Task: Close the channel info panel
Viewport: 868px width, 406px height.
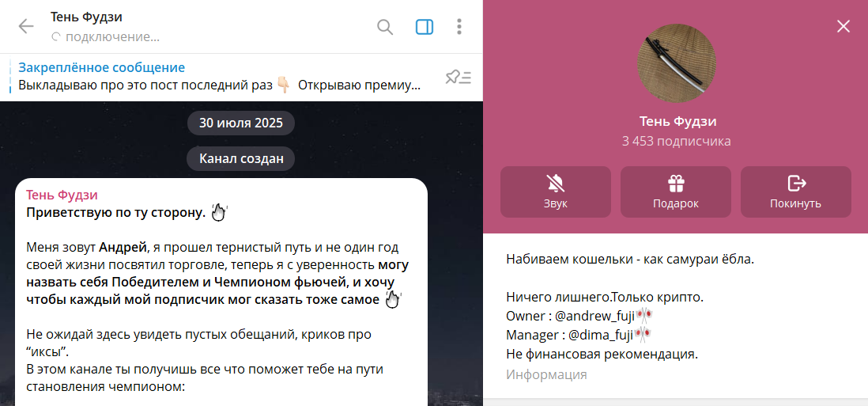Action: coord(843,26)
